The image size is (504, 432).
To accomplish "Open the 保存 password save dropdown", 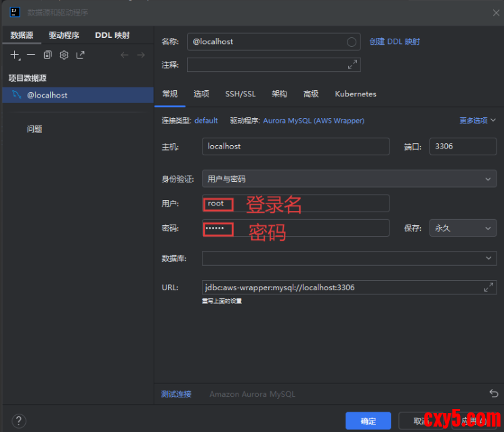I will 463,229.
